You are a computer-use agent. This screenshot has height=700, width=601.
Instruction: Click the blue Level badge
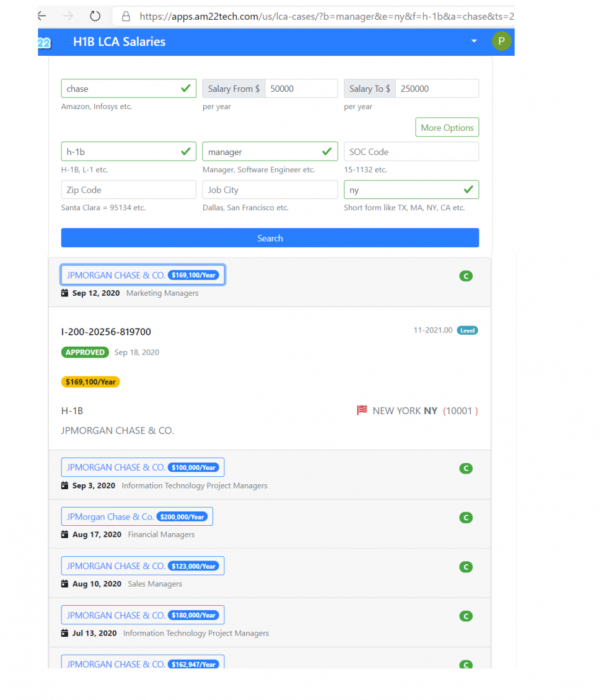pos(467,330)
